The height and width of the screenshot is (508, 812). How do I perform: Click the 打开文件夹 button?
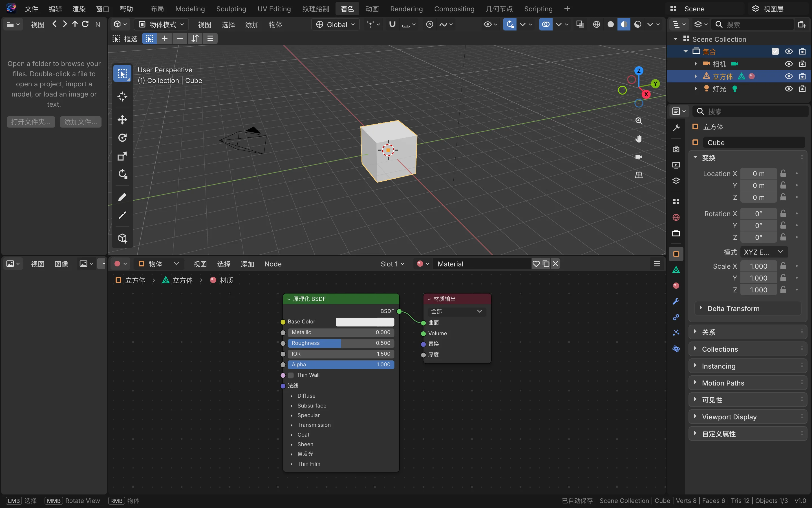[31, 122]
